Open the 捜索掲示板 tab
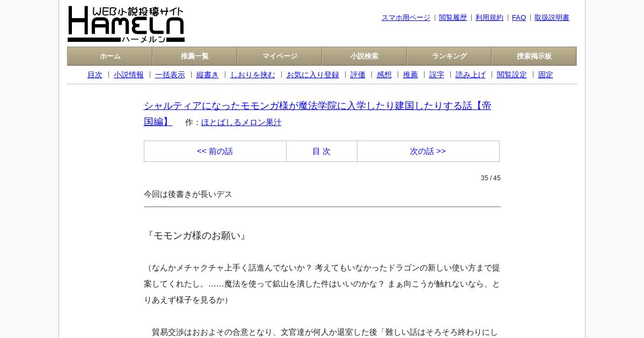Image resolution: width=644 pixels, height=338 pixels. click(x=534, y=56)
